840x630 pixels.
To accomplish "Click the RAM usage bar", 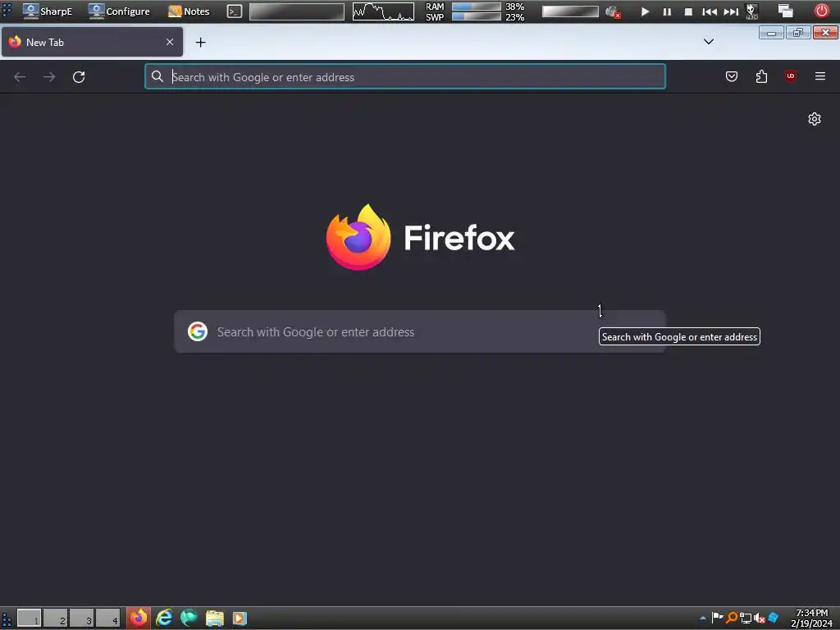I will coord(476,7).
